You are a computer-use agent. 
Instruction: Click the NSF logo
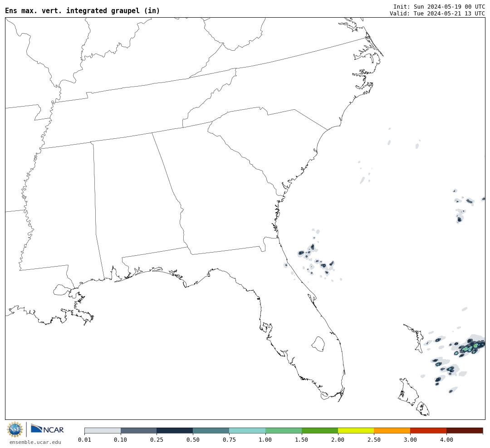(15, 429)
